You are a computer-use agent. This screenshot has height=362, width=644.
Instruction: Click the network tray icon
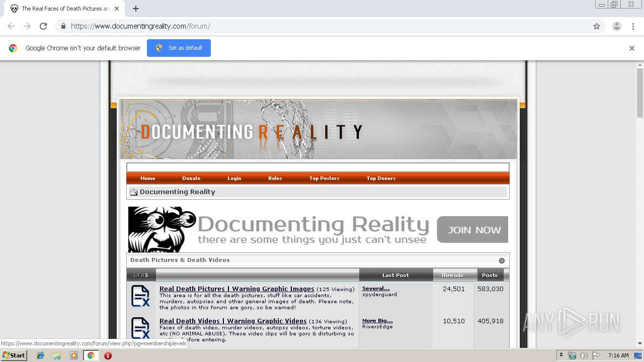pos(572,355)
